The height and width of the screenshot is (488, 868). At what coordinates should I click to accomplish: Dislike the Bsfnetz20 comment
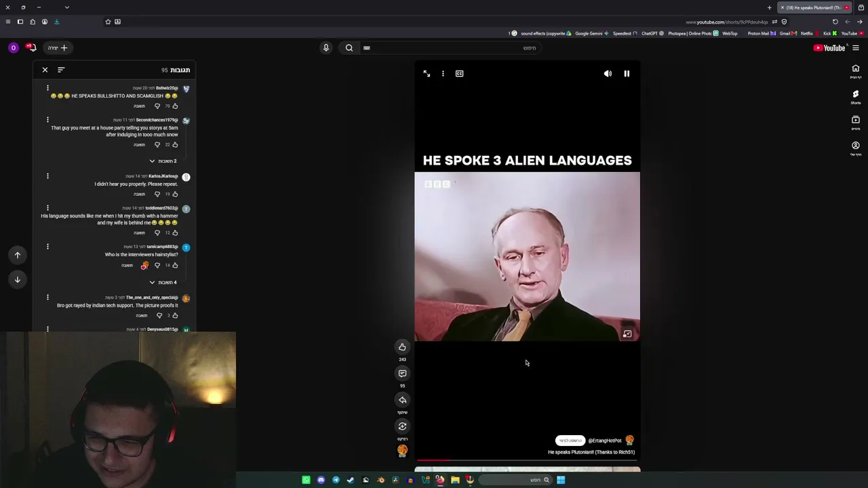click(x=157, y=106)
